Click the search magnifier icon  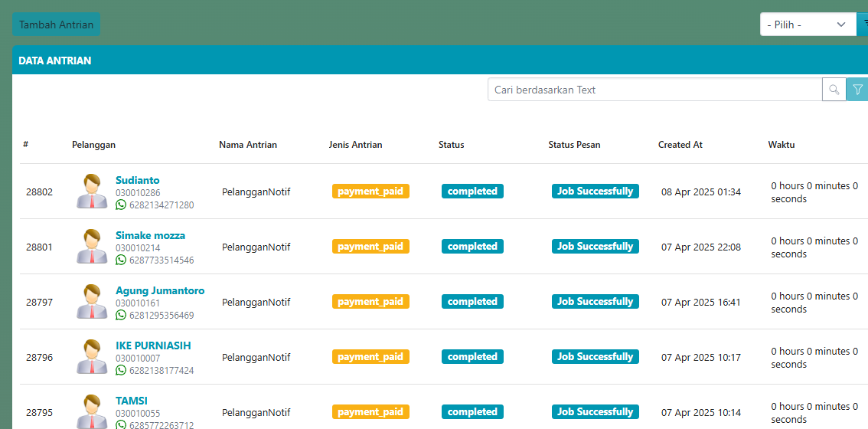pos(834,90)
